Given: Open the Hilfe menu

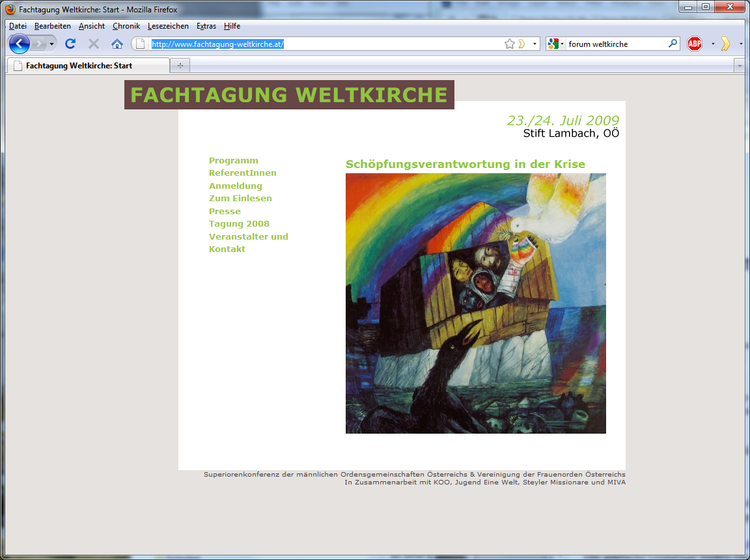Looking at the screenshot, I should pos(232,26).
